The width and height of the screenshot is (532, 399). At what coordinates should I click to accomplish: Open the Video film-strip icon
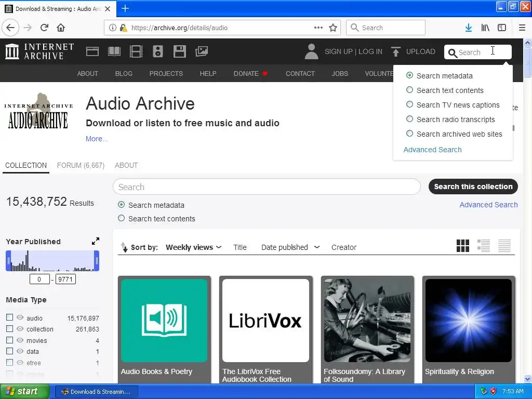click(136, 51)
